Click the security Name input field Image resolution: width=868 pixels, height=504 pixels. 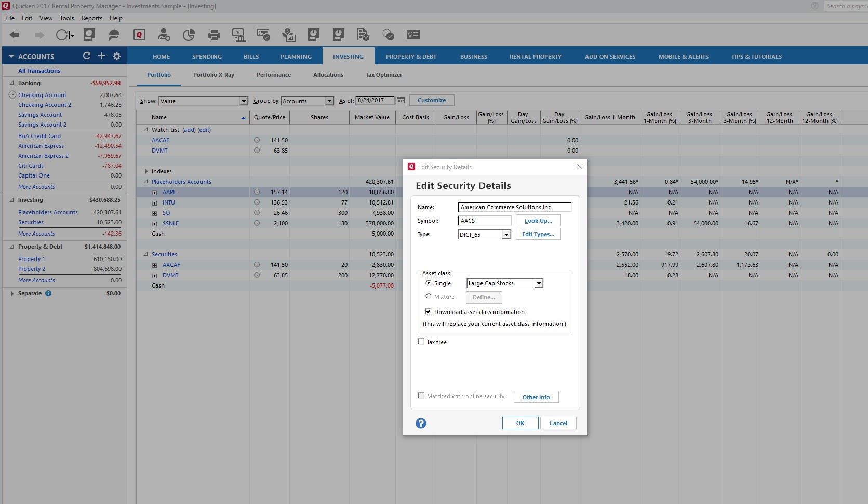pos(514,207)
